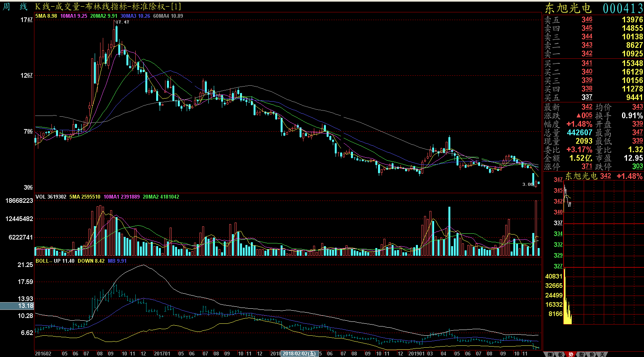Click volume 20MA2 4181042 label
The image size is (644, 357).
click(x=161, y=197)
